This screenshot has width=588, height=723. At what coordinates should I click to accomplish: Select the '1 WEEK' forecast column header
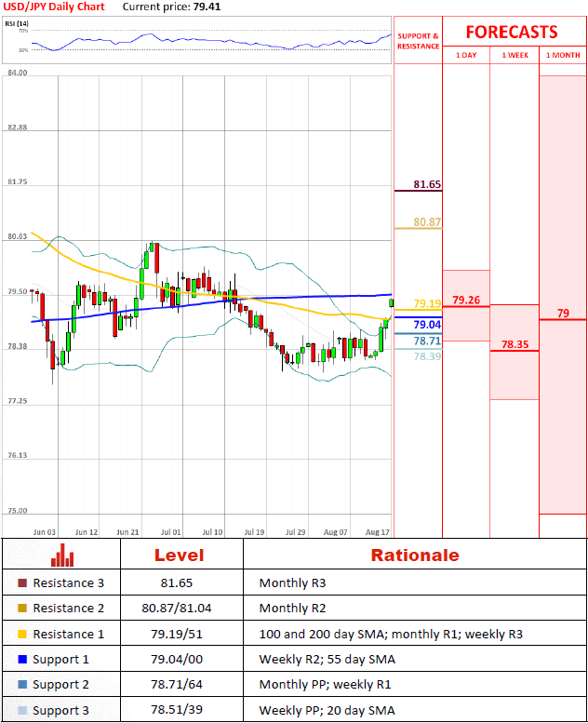515,55
